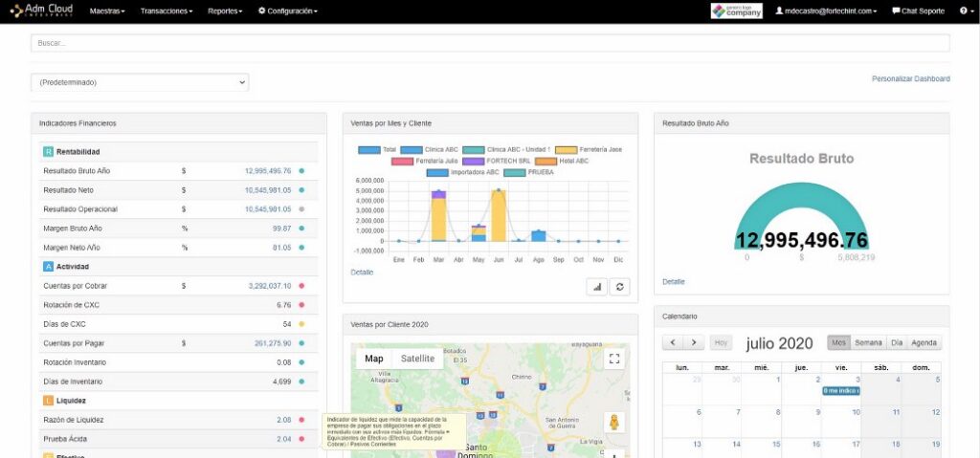Viewport: 980px width, 458px height.
Task: Open Detalle link under Resultado Bruto gauge
Action: pyautogui.click(x=673, y=281)
